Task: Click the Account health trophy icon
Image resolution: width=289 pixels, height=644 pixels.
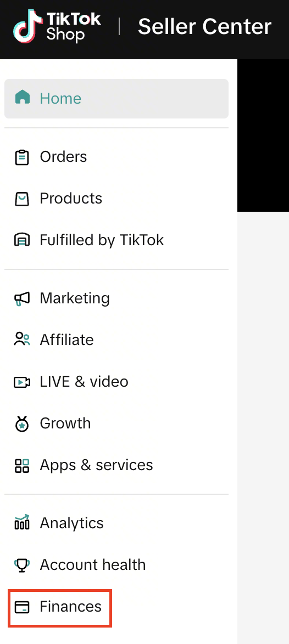Action: click(x=22, y=566)
